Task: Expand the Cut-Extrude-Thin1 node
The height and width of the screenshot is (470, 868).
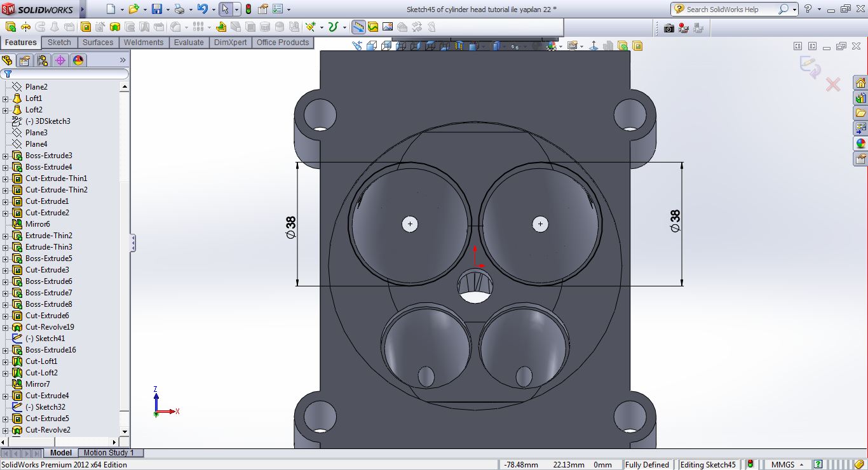Action: 6,178
